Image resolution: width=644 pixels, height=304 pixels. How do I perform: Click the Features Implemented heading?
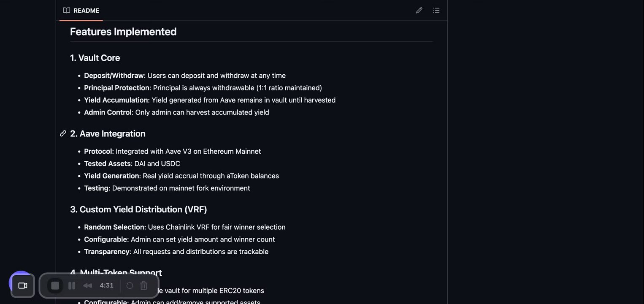[x=123, y=32]
